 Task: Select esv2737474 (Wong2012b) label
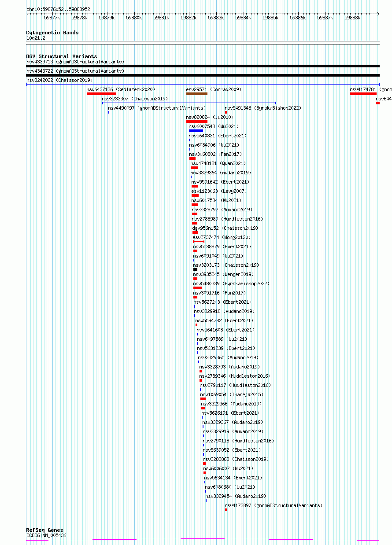(221, 237)
